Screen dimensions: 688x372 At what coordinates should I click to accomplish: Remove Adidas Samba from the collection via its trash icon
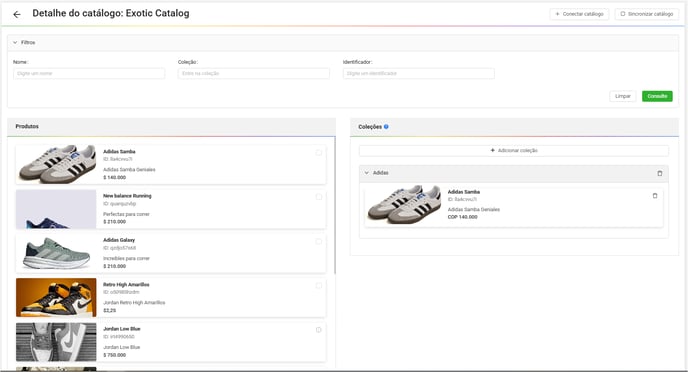click(655, 196)
